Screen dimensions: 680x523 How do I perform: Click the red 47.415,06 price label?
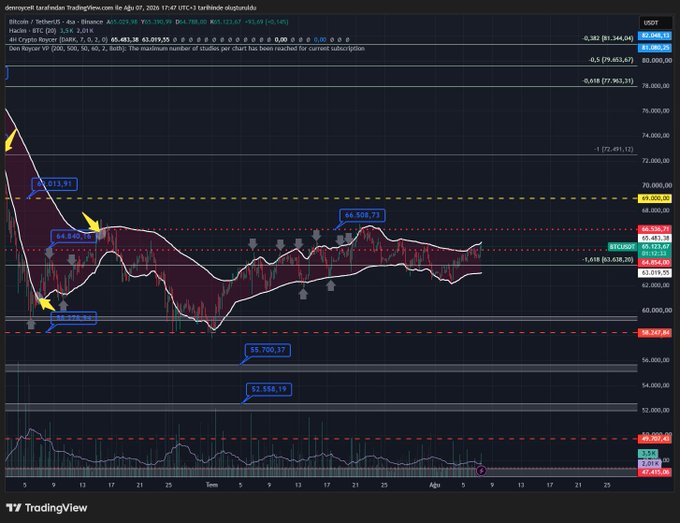655,472
